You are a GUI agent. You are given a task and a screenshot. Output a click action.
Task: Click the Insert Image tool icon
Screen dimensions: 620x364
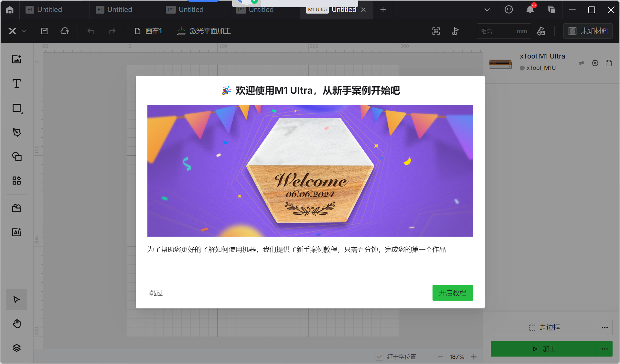click(x=16, y=59)
